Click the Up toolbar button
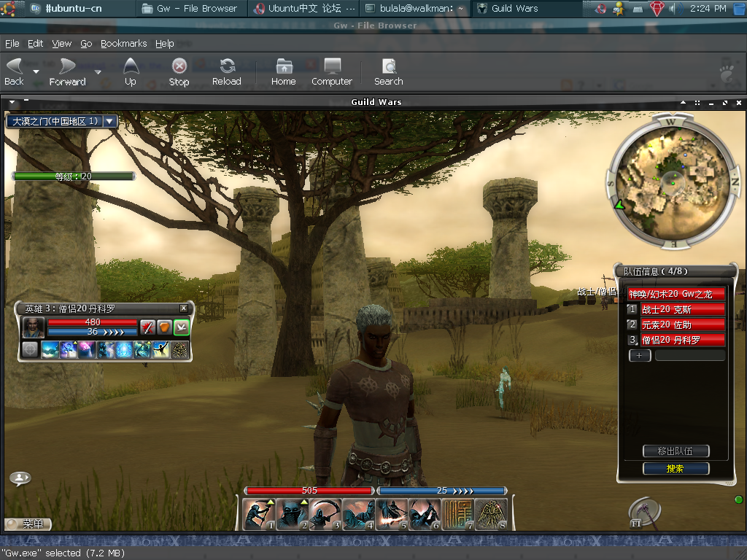This screenshot has width=747, height=560. [131, 72]
